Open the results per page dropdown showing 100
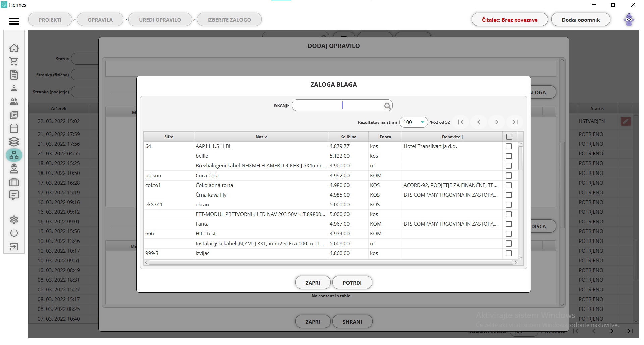Viewport: 644px width, 345px height. (x=414, y=122)
